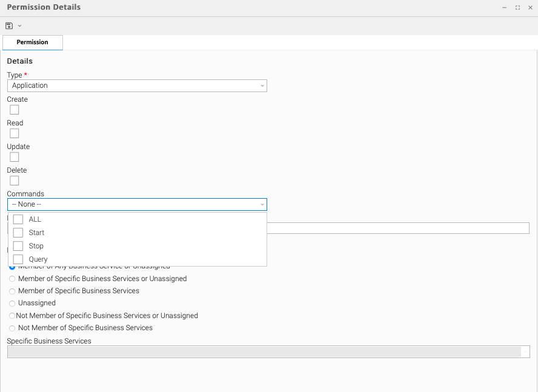The image size is (538, 392).
Task: Maximize the Permission Details window
Action: pos(517,8)
